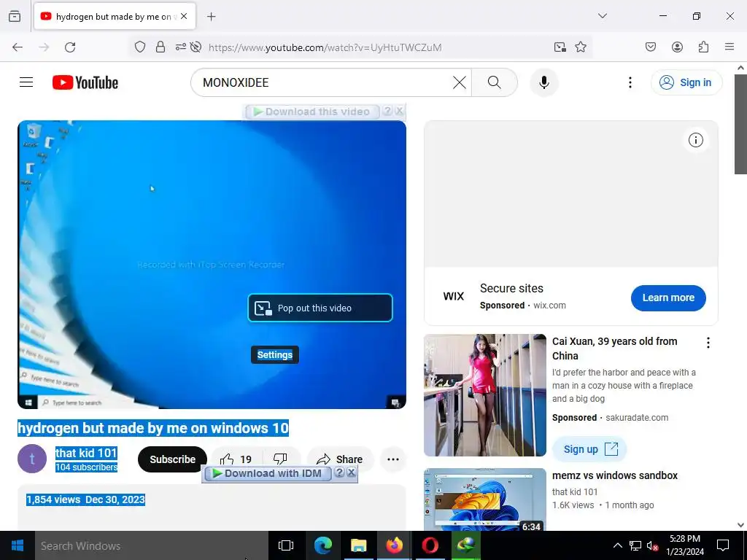Close the hydrogen video browser tab
This screenshot has height=560, width=747.
[x=184, y=16]
